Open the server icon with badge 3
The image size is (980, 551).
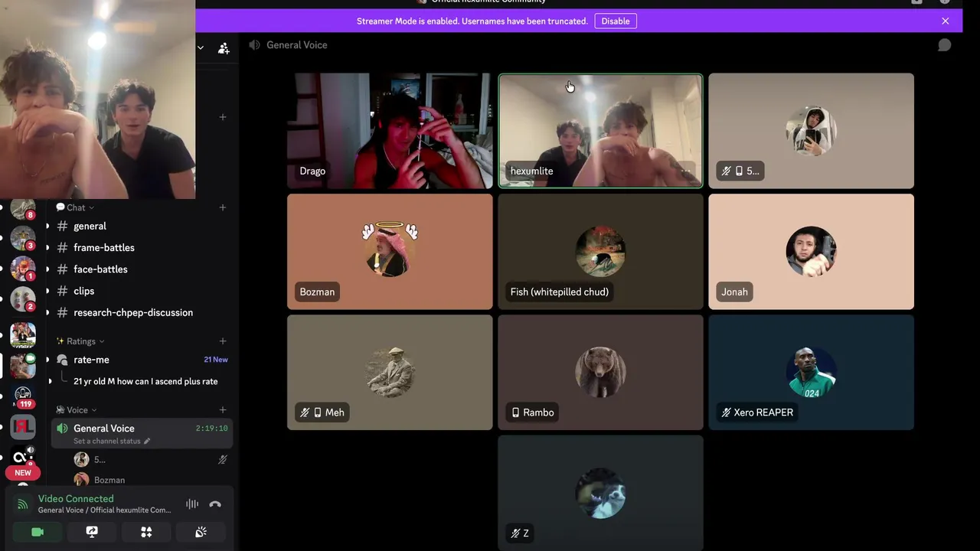pyautogui.click(x=23, y=238)
